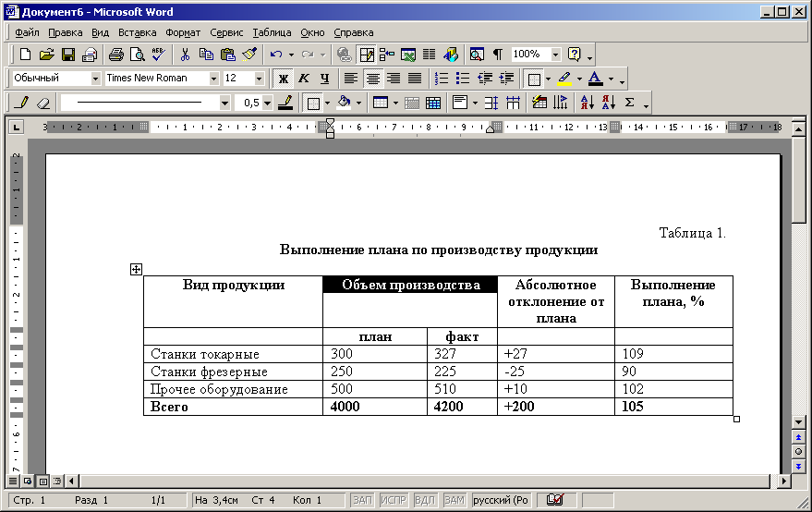Expand outside border options arrow
The image size is (812, 512).
pos(327,103)
